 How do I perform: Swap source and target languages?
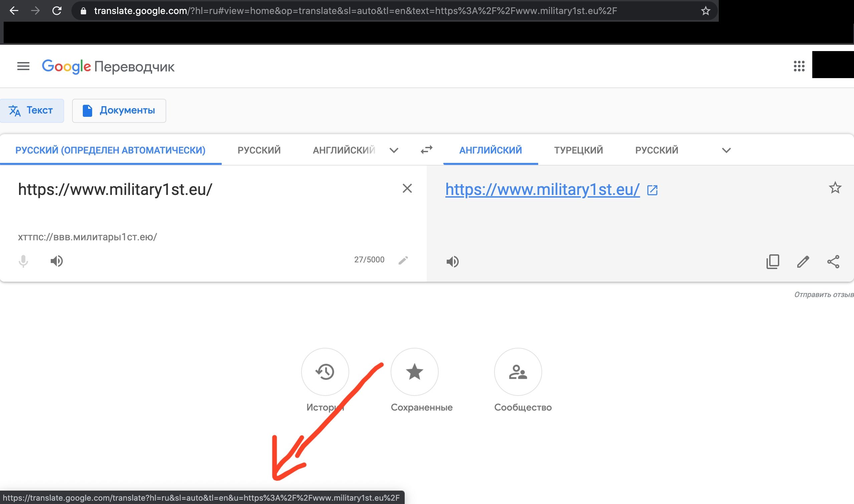click(426, 150)
